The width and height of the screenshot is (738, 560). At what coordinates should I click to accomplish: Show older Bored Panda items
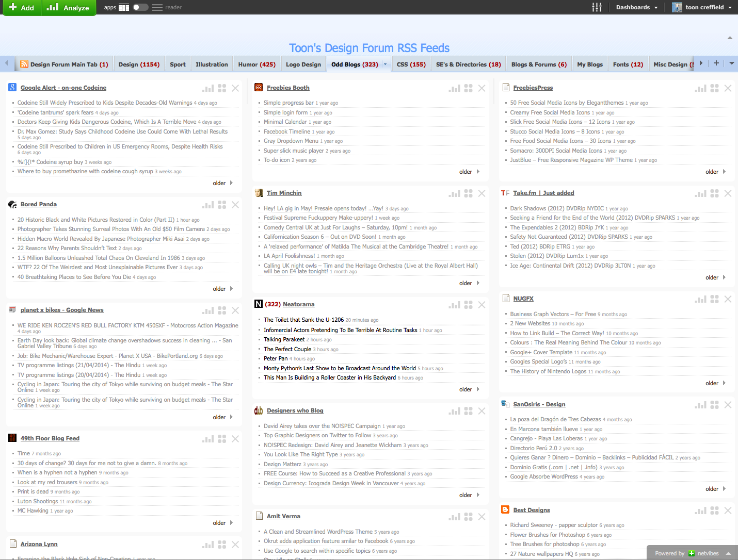tap(223, 289)
